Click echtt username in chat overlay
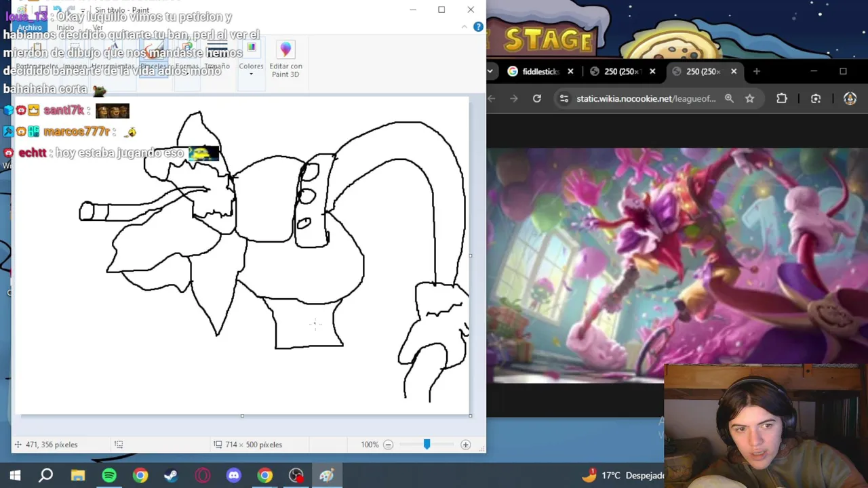The width and height of the screenshot is (868, 488). click(x=32, y=153)
